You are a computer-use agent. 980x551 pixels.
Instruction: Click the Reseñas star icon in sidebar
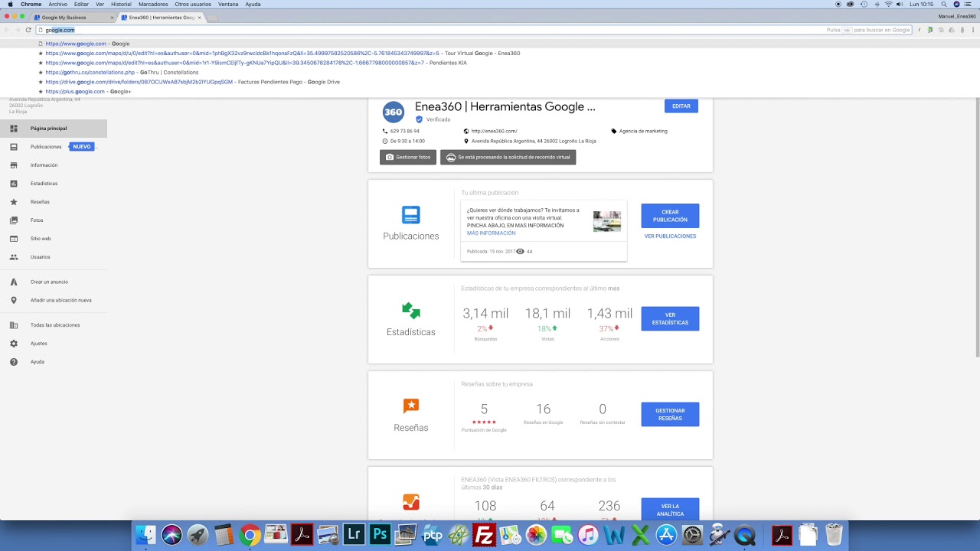[14, 202]
